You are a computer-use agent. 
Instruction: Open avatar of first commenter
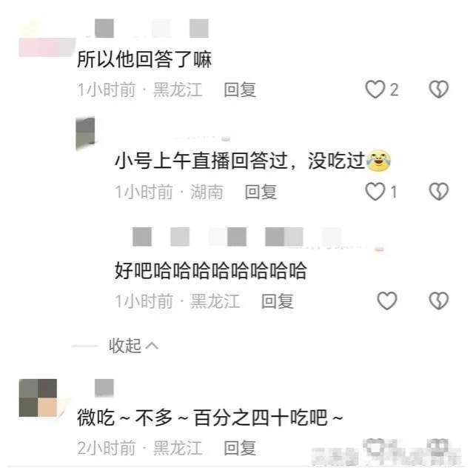point(47,38)
